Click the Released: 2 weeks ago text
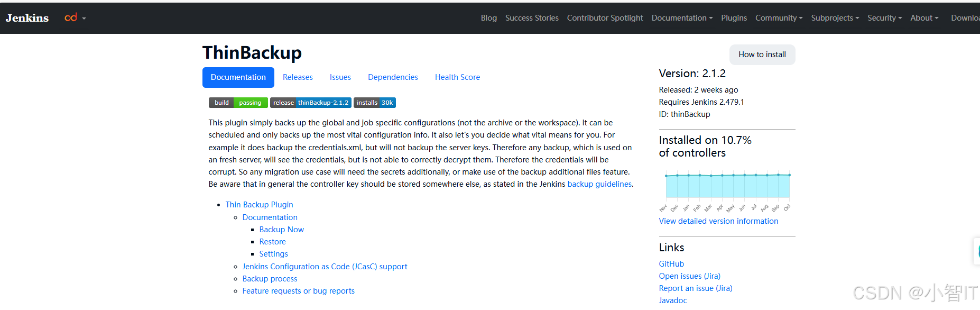Image resolution: width=980 pixels, height=310 pixels. click(x=698, y=90)
